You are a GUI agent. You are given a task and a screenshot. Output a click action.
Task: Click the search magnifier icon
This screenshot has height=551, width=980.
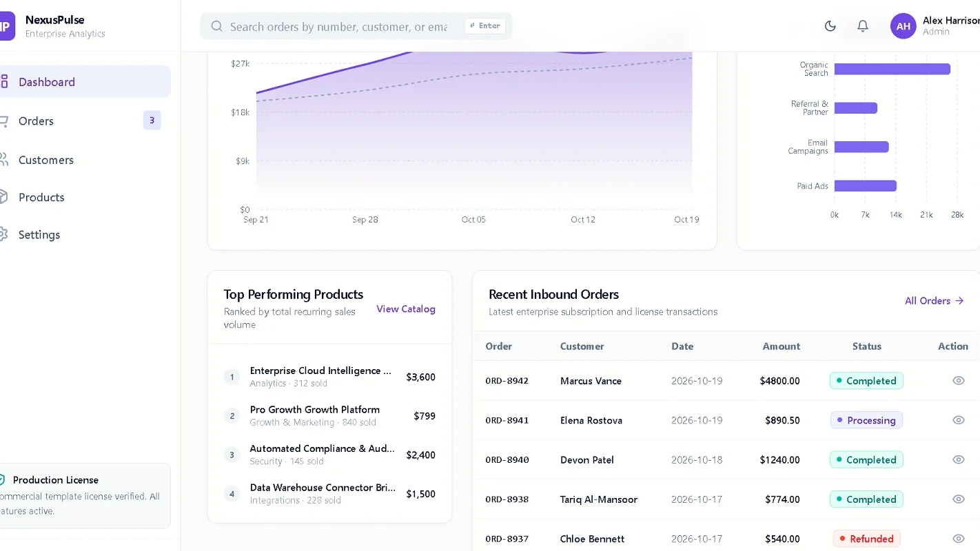pyautogui.click(x=217, y=26)
